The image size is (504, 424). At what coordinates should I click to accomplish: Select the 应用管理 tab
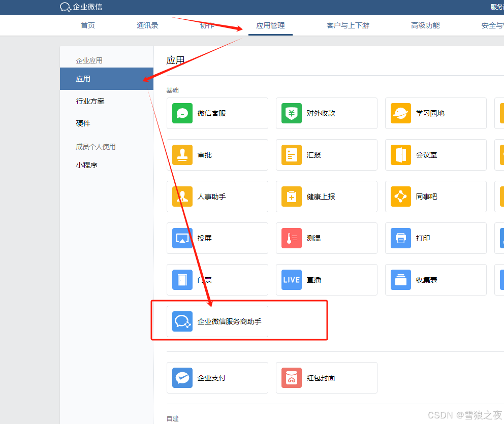270,25
